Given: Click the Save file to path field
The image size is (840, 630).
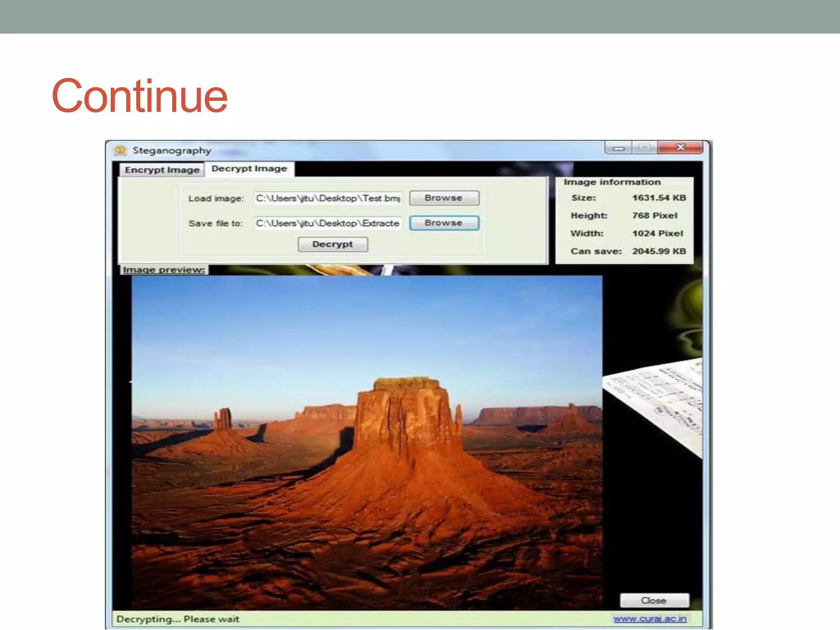Looking at the screenshot, I should pos(327,223).
